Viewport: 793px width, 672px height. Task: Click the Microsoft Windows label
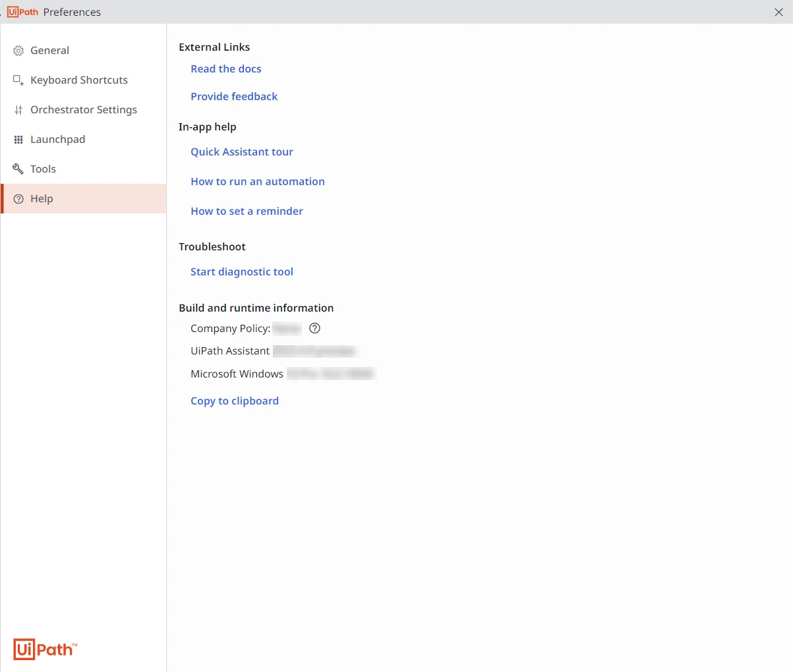pyautogui.click(x=237, y=374)
